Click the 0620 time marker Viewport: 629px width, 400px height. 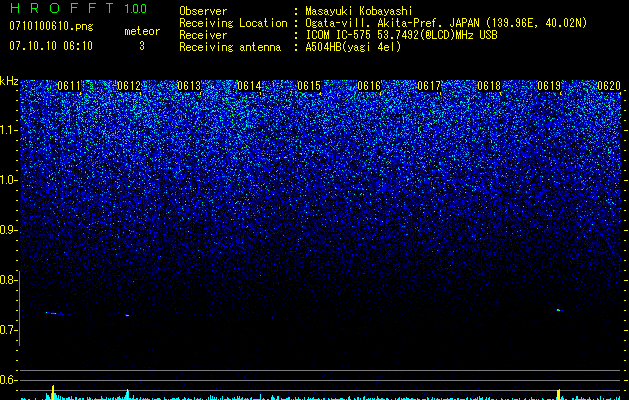click(609, 86)
